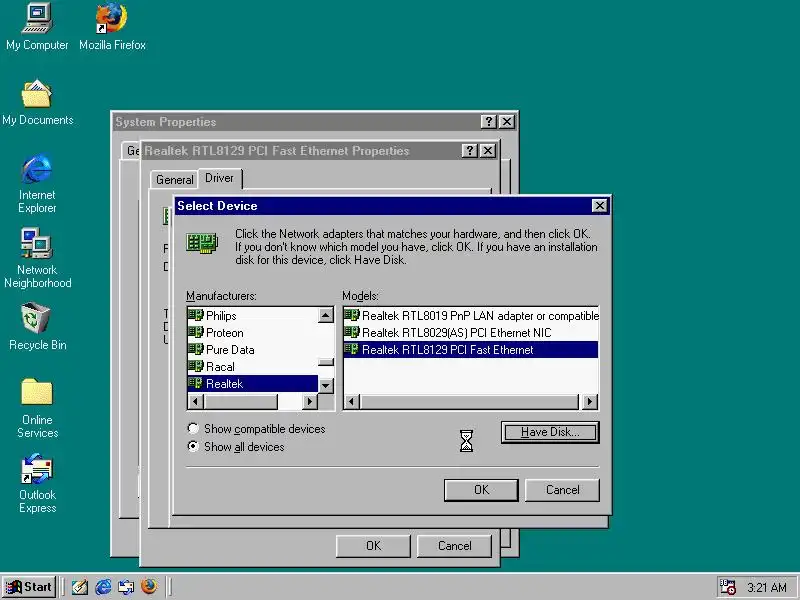Click Cancel in Select Device dialog

click(x=562, y=490)
